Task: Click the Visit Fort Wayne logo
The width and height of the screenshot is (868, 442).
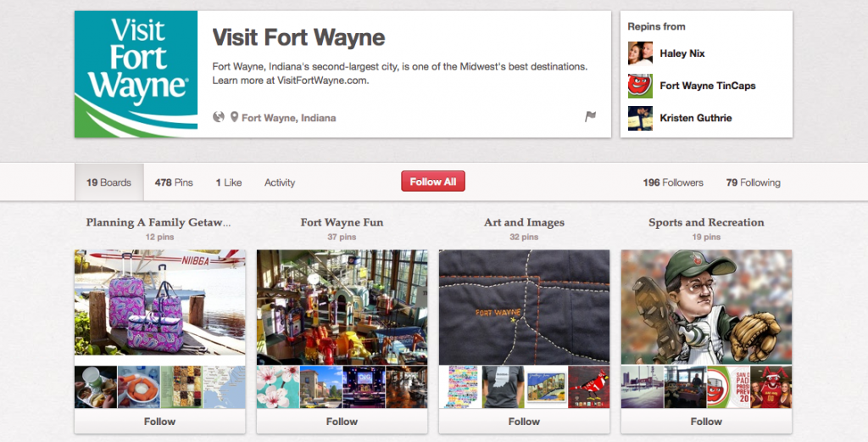Action: point(136,74)
